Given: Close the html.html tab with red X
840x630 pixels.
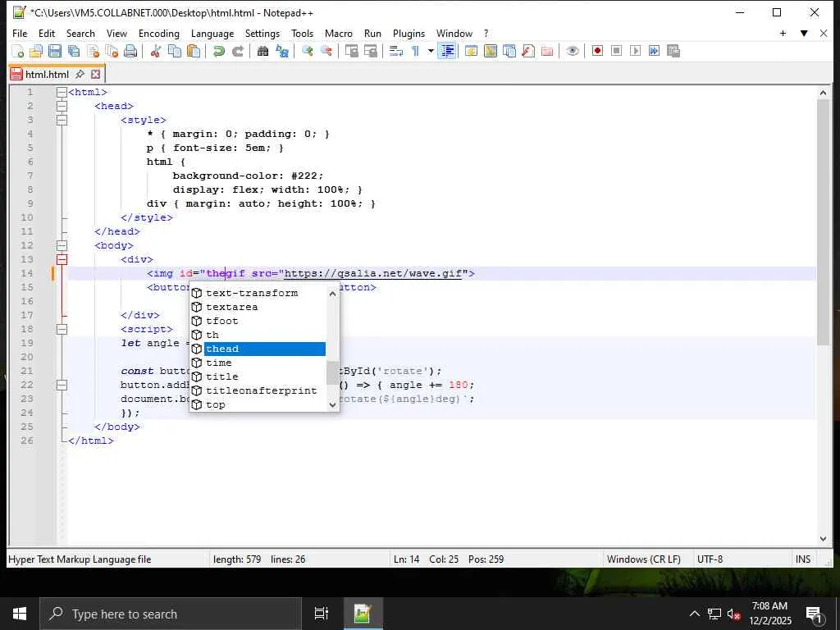Looking at the screenshot, I should (95, 75).
